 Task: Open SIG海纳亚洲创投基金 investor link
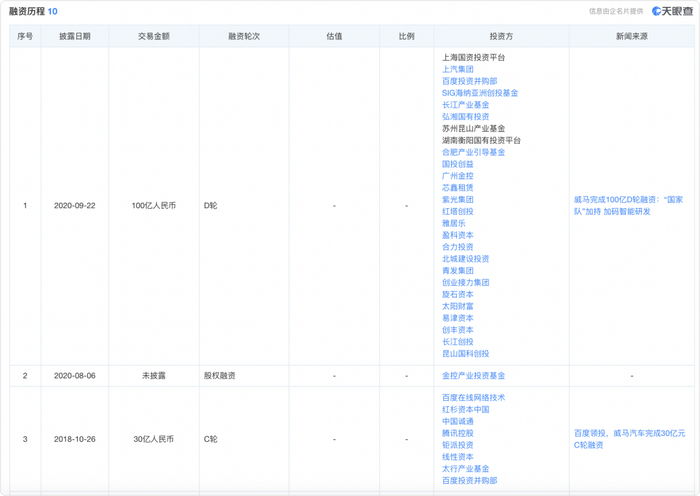pos(480,93)
